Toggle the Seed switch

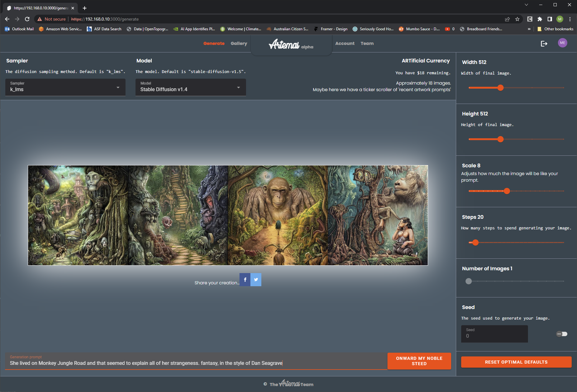click(562, 334)
